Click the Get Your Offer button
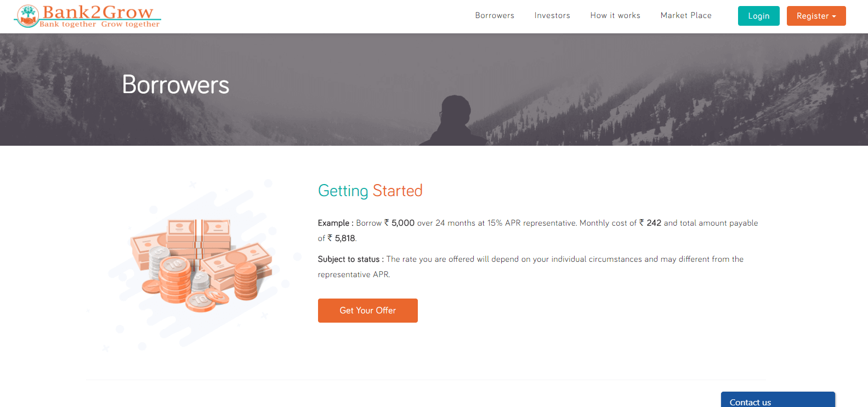This screenshot has height=407, width=868. [x=368, y=311]
